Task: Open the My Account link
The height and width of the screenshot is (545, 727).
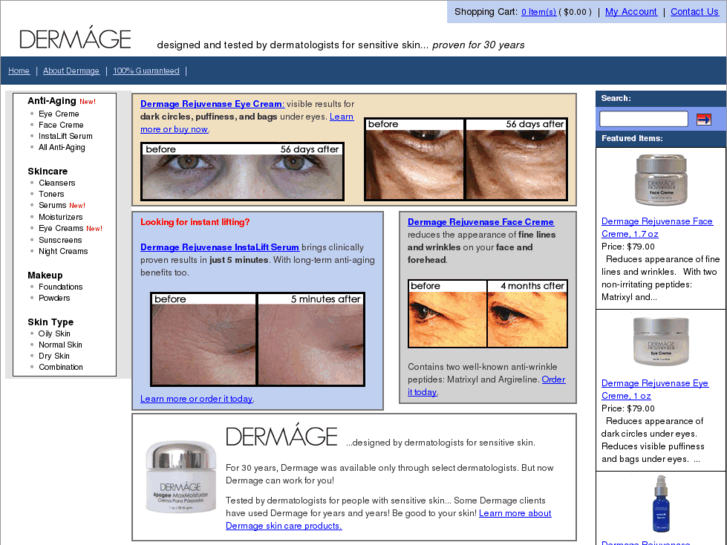Action: click(631, 12)
